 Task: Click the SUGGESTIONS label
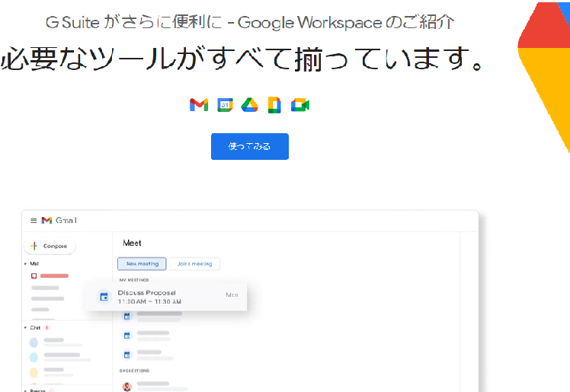point(134,371)
